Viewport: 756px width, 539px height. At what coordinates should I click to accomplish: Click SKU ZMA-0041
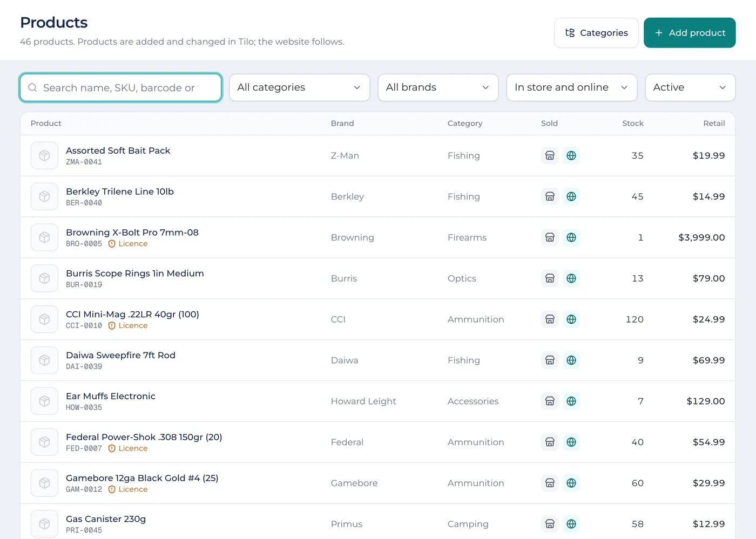[84, 162]
